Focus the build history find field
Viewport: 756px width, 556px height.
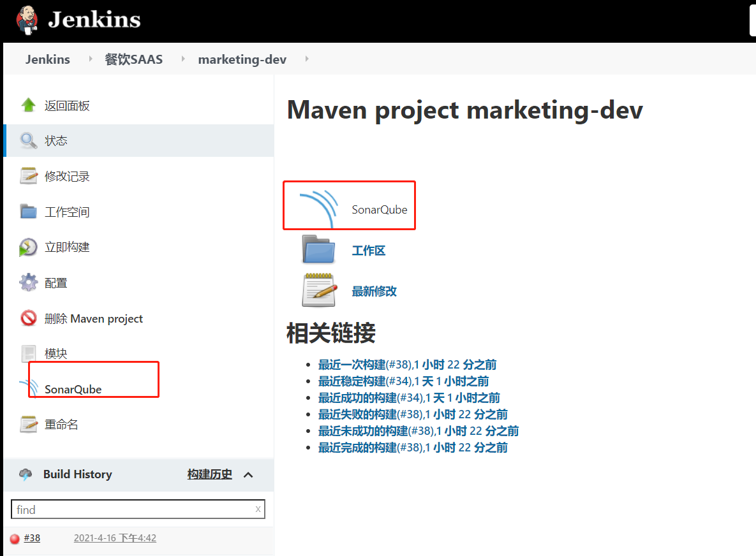click(x=138, y=509)
